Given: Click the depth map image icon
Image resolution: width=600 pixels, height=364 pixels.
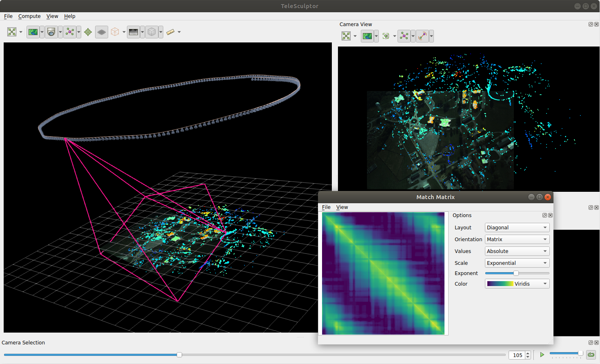Looking at the screenshot, I should point(133,32).
